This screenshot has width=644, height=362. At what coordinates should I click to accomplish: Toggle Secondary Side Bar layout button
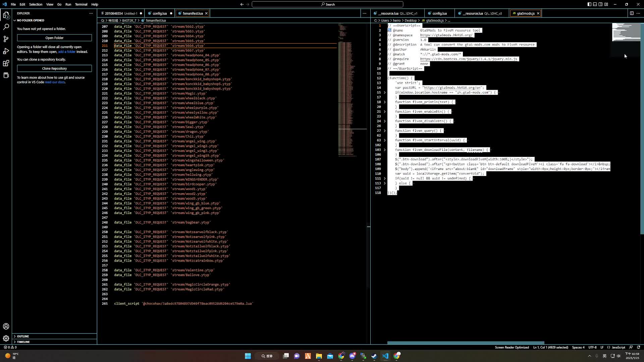click(x=600, y=4)
